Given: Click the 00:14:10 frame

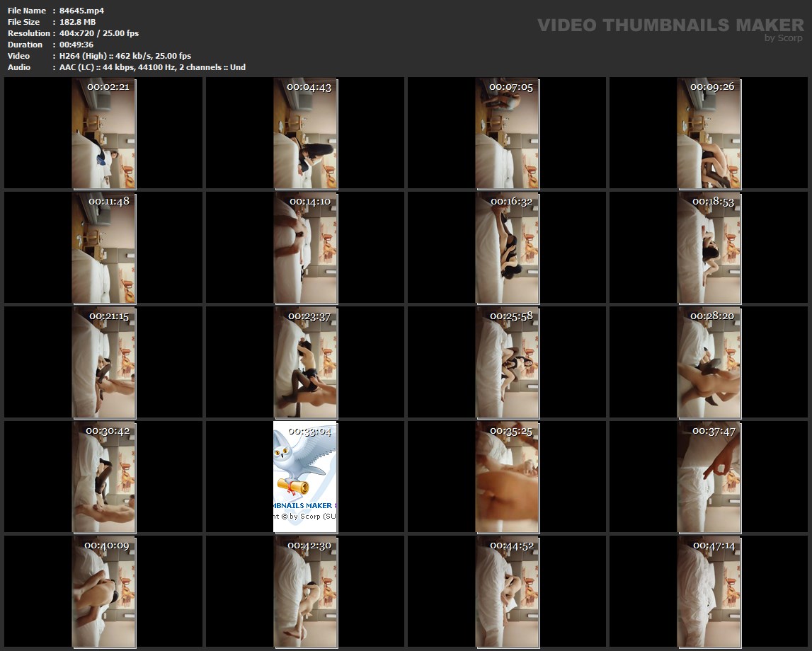Looking at the screenshot, I should (305, 248).
